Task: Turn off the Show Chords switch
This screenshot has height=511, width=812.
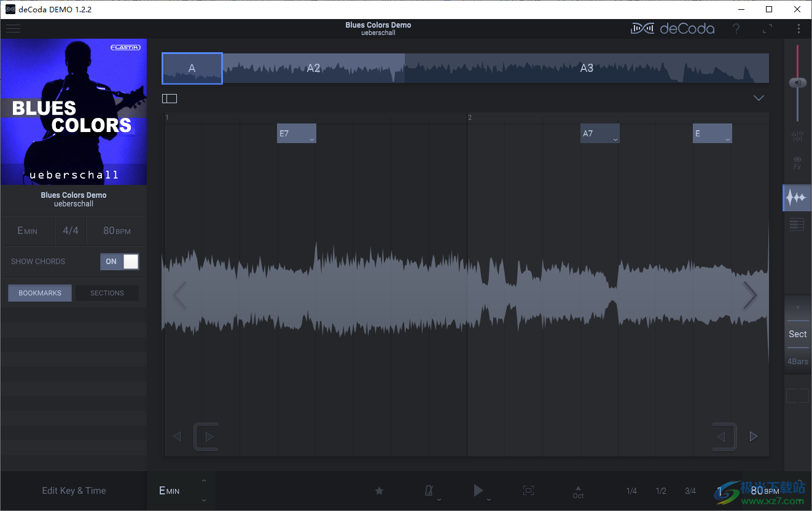Action: [120, 262]
